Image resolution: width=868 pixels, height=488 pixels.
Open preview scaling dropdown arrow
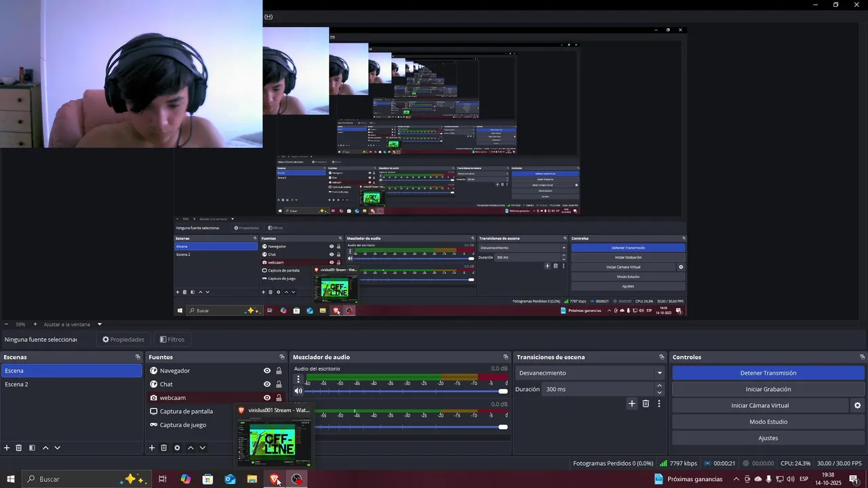point(100,324)
